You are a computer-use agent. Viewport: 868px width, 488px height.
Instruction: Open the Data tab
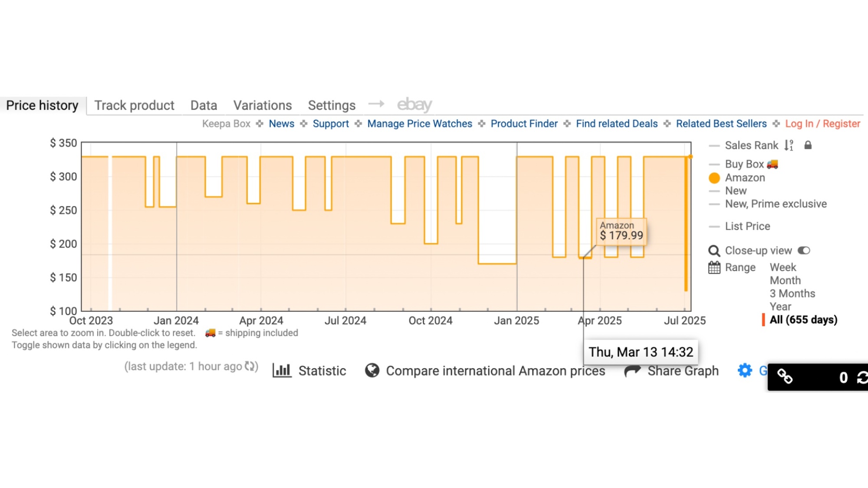coord(204,105)
